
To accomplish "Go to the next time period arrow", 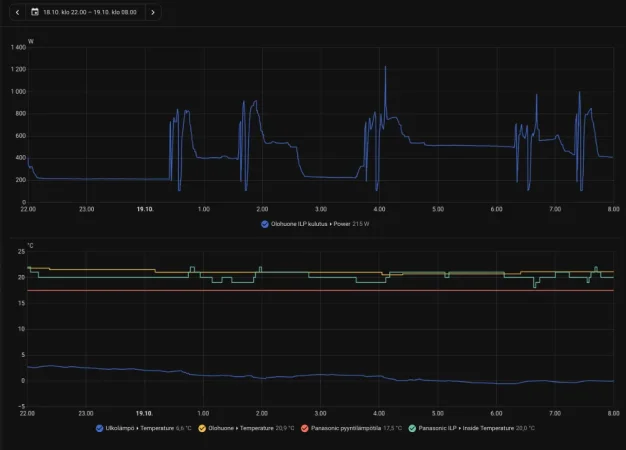I will (153, 12).
